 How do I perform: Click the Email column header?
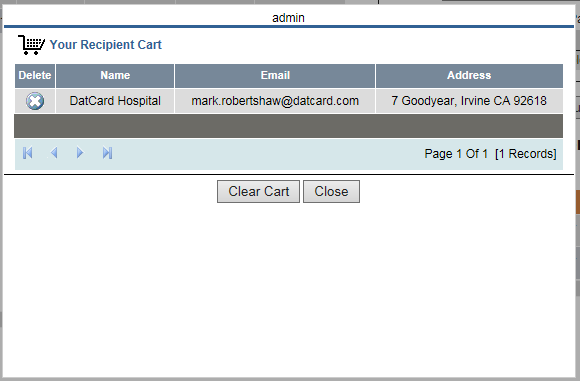click(275, 75)
